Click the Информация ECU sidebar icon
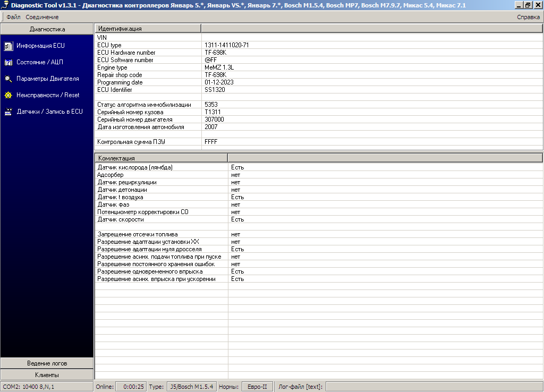This screenshot has width=544, height=392. [8, 46]
